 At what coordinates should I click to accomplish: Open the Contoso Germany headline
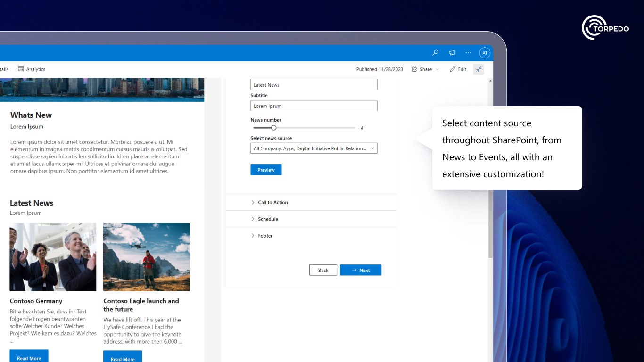[36, 301]
